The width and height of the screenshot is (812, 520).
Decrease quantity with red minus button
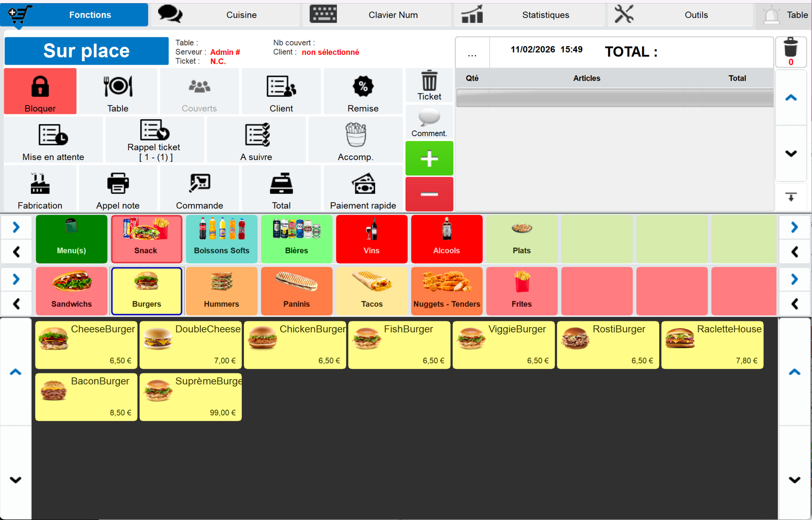pyautogui.click(x=429, y=194)
